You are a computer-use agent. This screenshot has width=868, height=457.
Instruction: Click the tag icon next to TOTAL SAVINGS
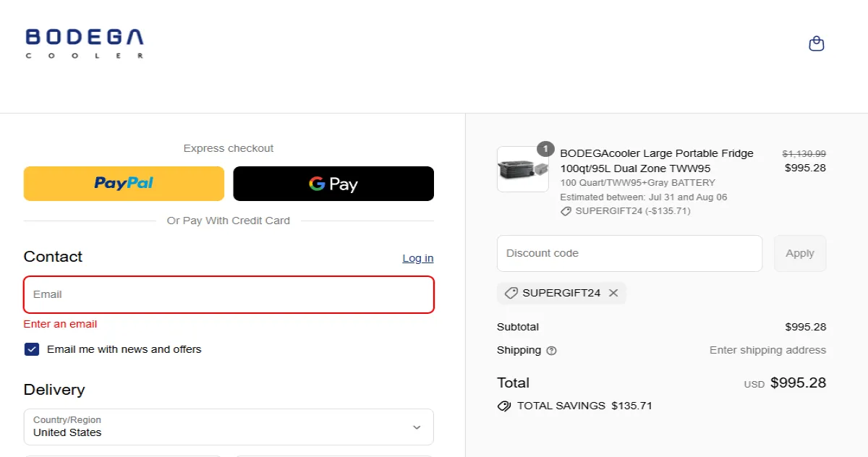503,406
